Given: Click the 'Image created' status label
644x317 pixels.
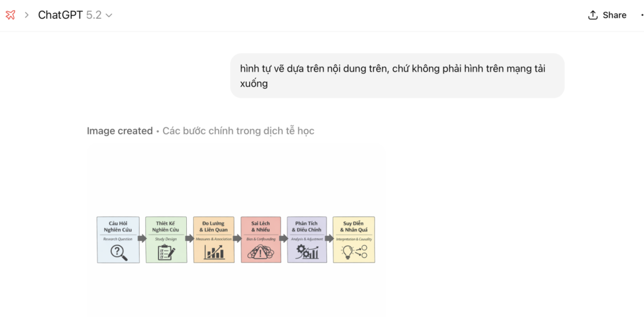Looking at the screenshot, I should coord(119,131).
